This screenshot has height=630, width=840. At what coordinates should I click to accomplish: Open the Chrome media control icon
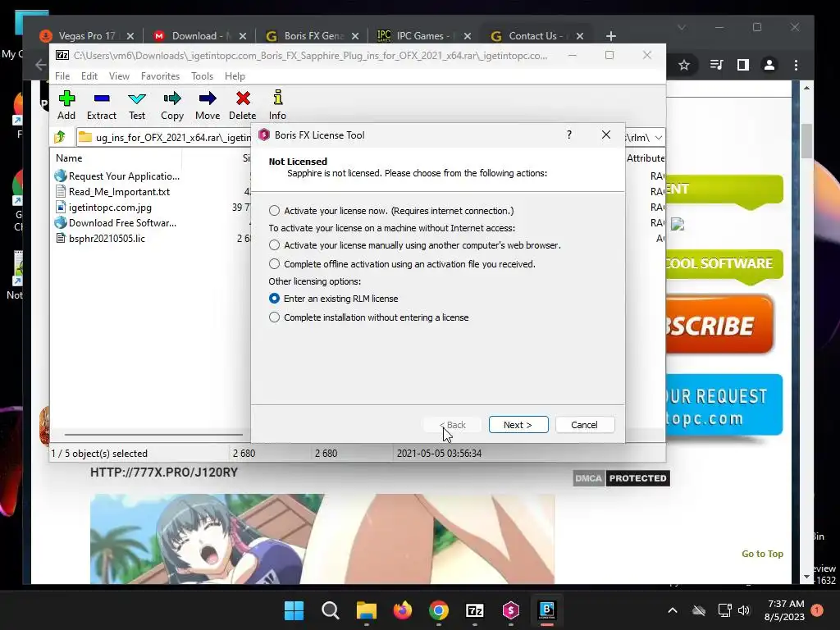click(715, 66)
